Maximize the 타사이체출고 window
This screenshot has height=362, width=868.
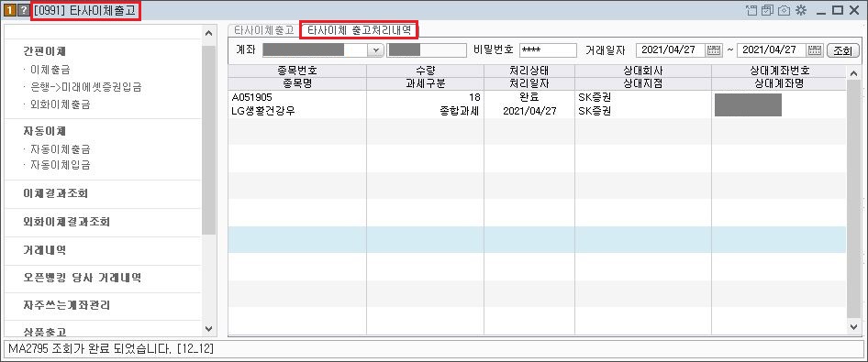click(837, 10)
